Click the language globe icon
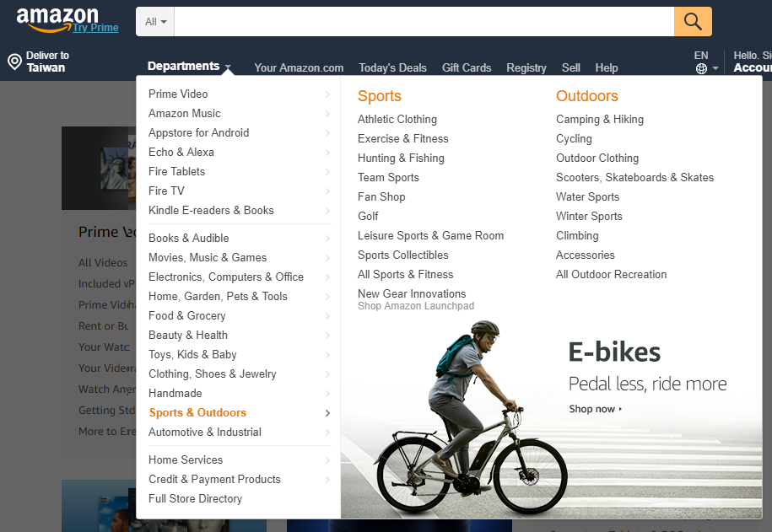Viewport: 772px width, 532px height. [x=702, y=68]
